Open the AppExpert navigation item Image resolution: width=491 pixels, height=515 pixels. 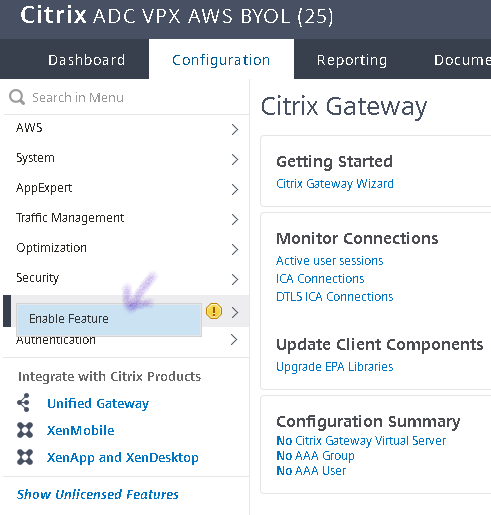(44, 188)
